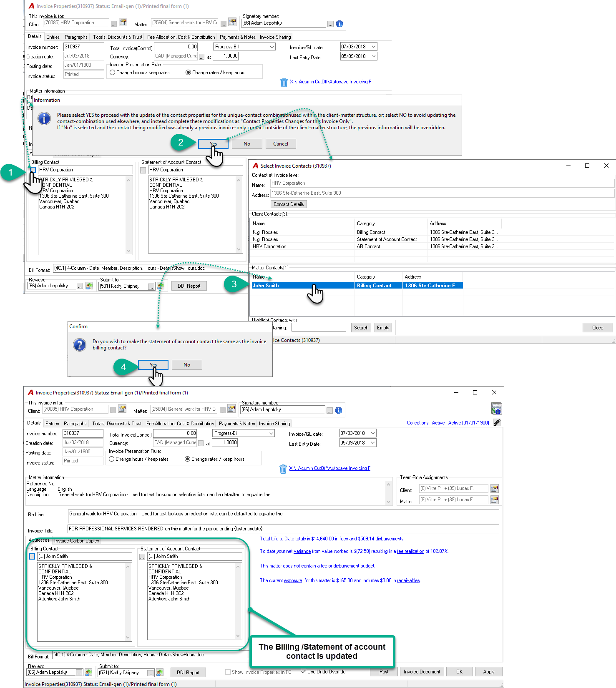616x688 pixels.
Task: Open the invoice document info icon above the paperclip
Action: [496, 409]
